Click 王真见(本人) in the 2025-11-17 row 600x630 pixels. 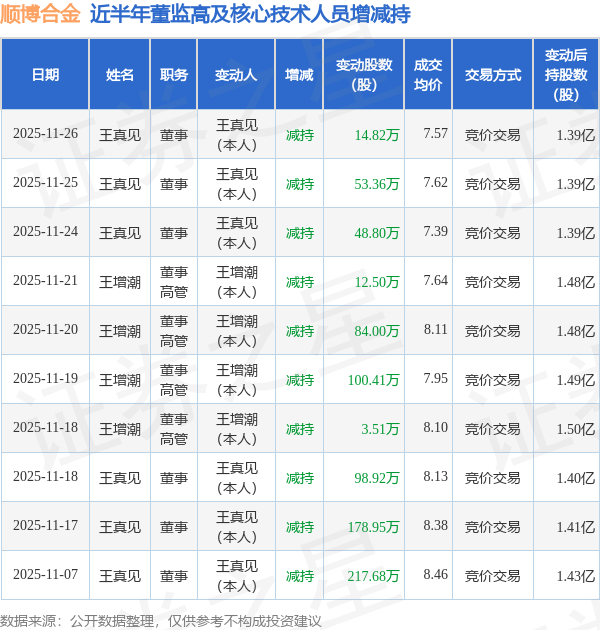[237, 527]
